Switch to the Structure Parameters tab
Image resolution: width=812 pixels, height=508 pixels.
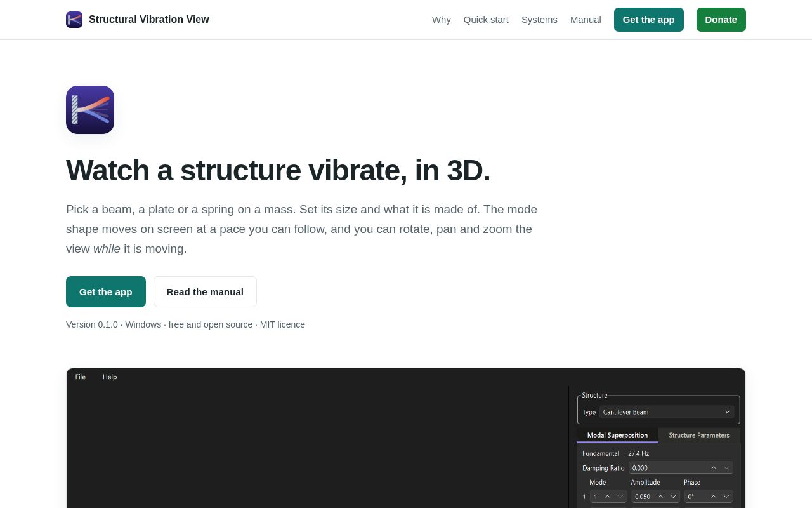pos(699,435)
